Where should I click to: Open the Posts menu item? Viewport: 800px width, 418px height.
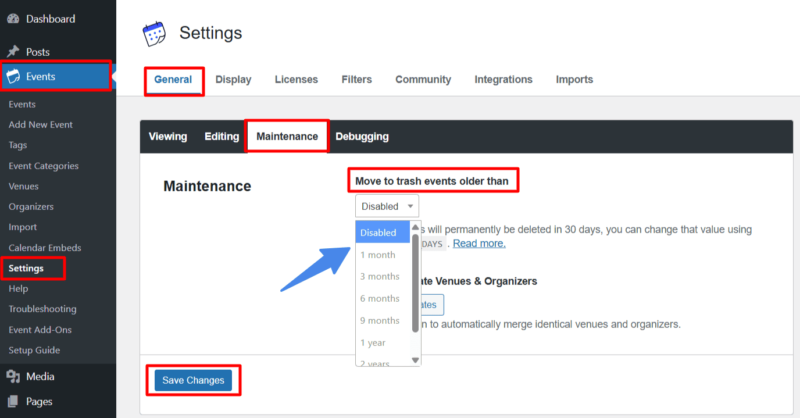click(x=38, y=52)
